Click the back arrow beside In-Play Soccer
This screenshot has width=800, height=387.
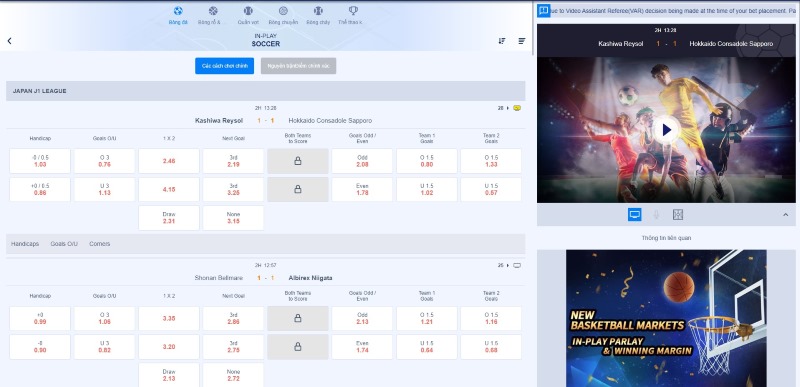(9, 41)
